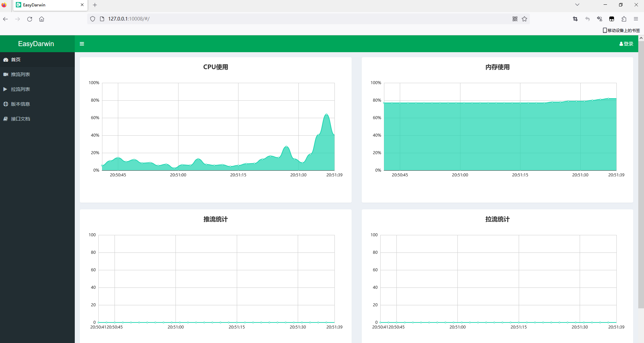Click the 内存使用 chart title
Image resolution: width=644 pixels, height=343 pixels.
click(497, 67)
